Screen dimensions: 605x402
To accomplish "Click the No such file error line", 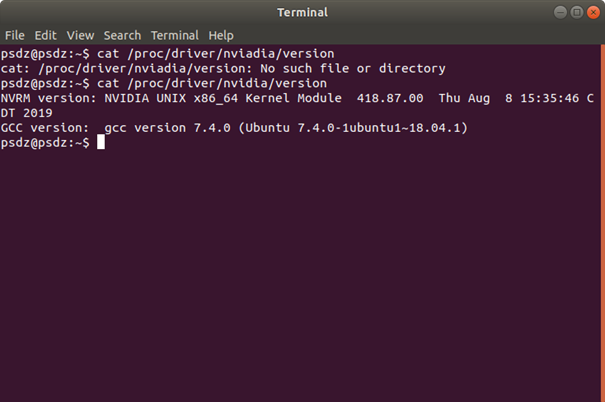I will pos(223,68).
